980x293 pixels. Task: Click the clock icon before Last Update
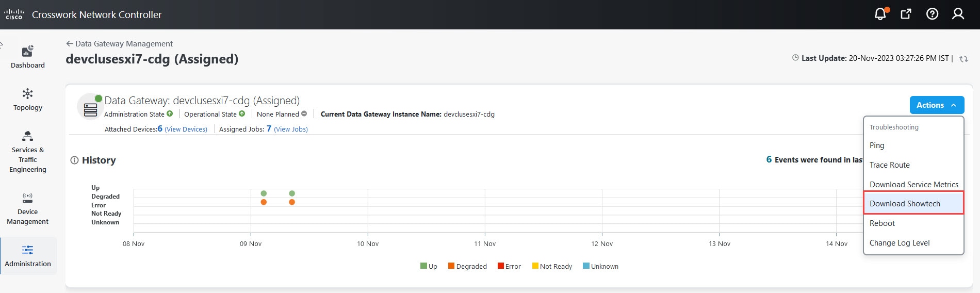click(x=795, y=58)
